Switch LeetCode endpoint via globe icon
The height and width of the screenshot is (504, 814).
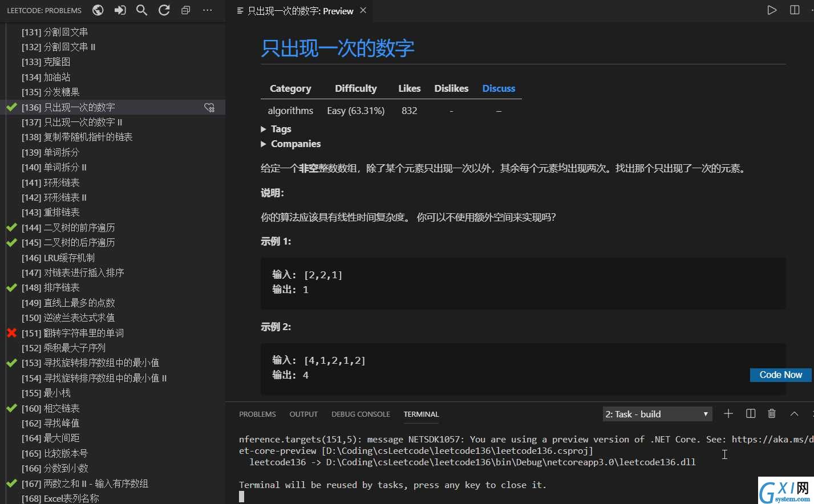pos(98,10)
